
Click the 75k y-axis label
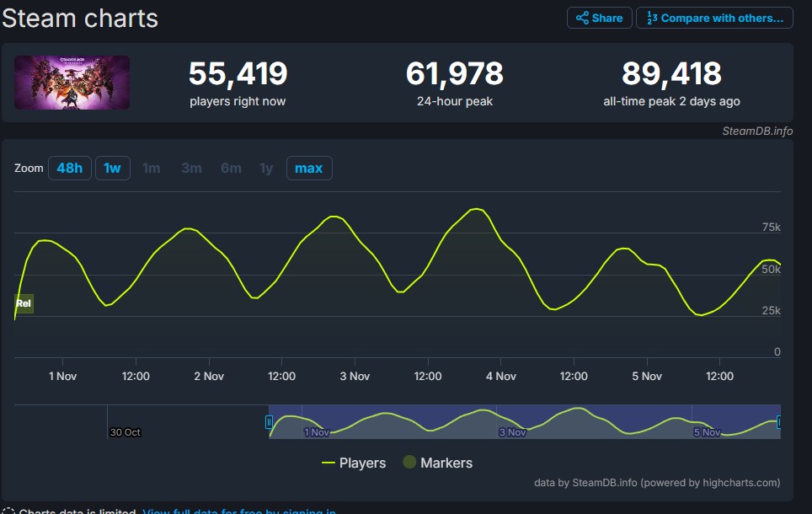tap(771, 227)
